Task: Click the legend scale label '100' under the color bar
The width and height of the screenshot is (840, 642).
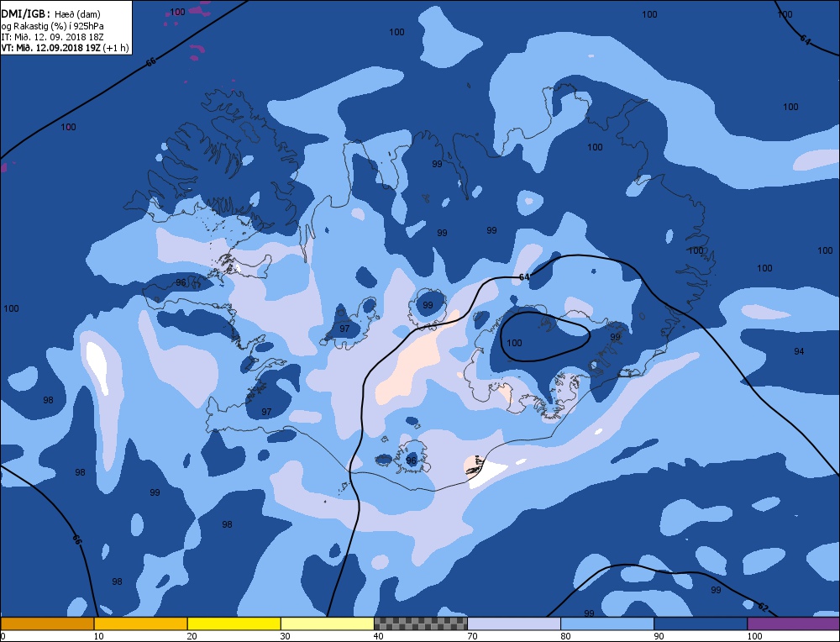Action: point(754,636)
